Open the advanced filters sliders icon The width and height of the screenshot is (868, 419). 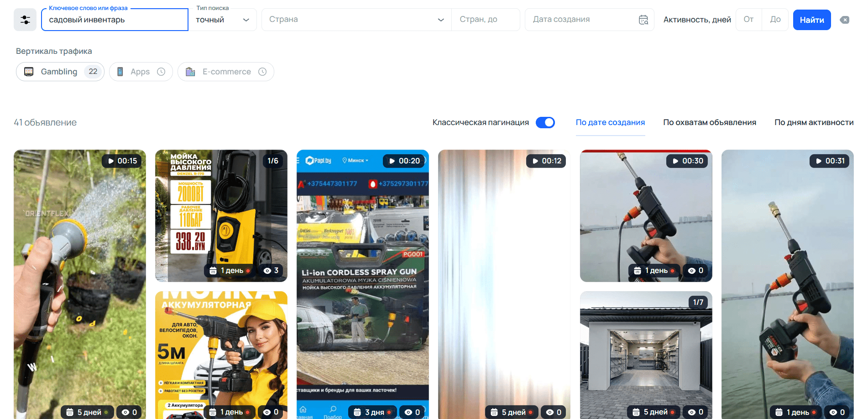coord(25,20)
